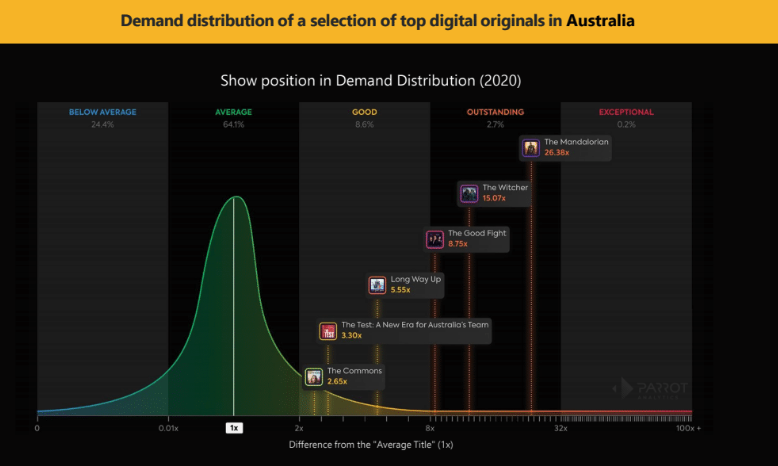The height and width of the screenshot is (466, 778).
Task: Click the AVERAGE category label
Action: pos(234,112)
